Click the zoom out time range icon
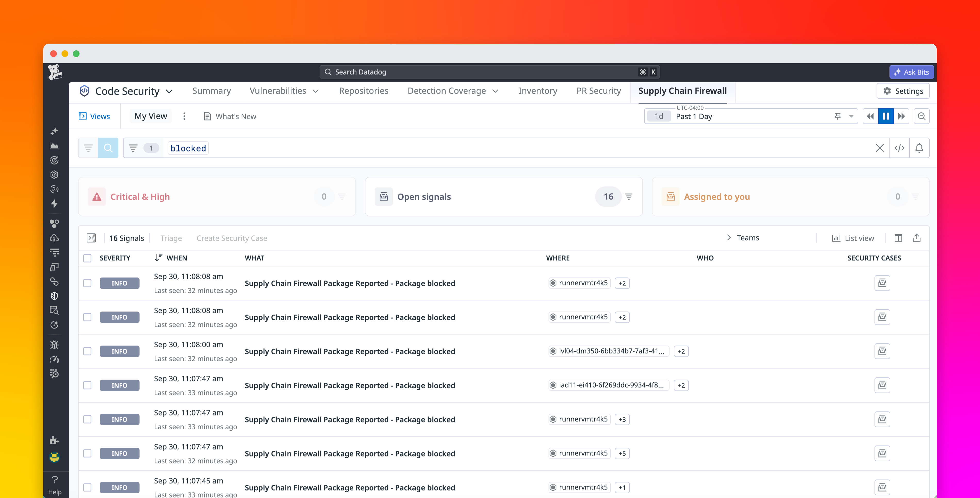 [921, 116]
